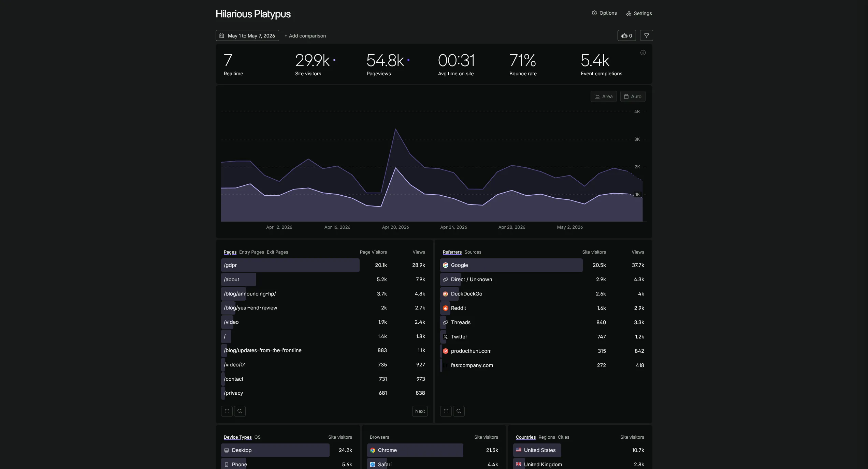Open the Settings page
Viewport: 868px width, 469px height.
pos(639,13)
